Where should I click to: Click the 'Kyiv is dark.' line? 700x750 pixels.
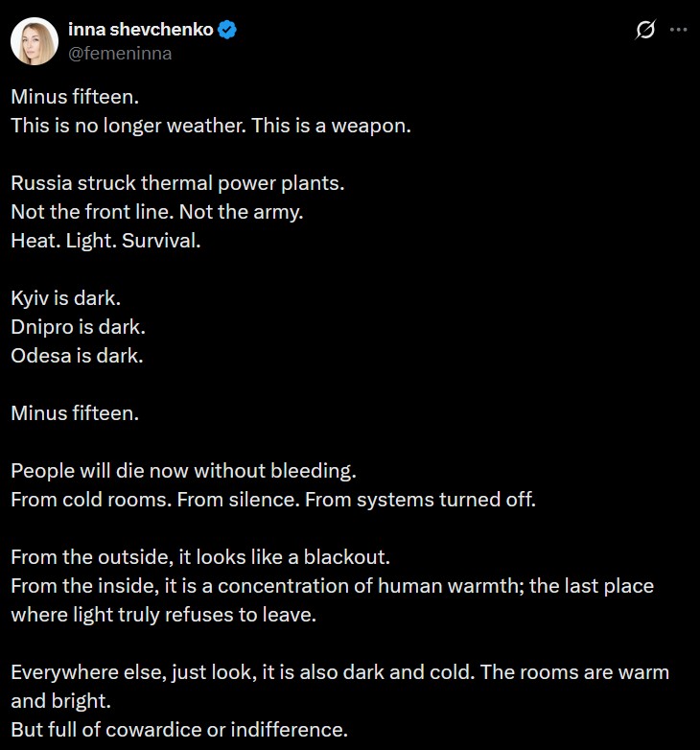(x=65, y=297)
